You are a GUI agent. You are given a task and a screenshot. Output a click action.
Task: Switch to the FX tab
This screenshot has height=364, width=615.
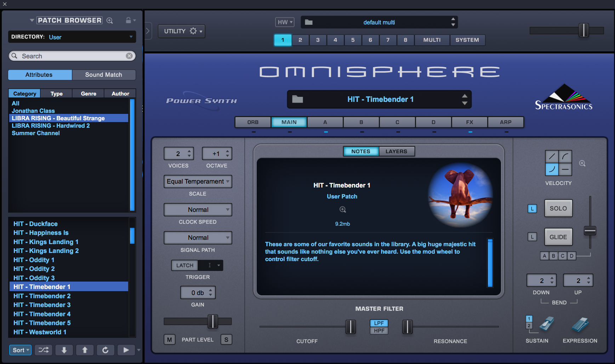tap(469, 122)
